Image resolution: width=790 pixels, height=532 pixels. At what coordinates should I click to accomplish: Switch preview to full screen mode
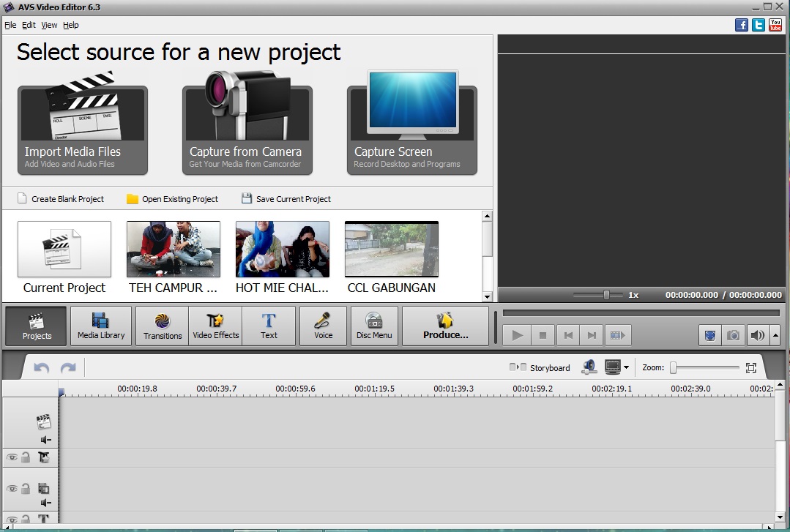click(x=709, y=335)
